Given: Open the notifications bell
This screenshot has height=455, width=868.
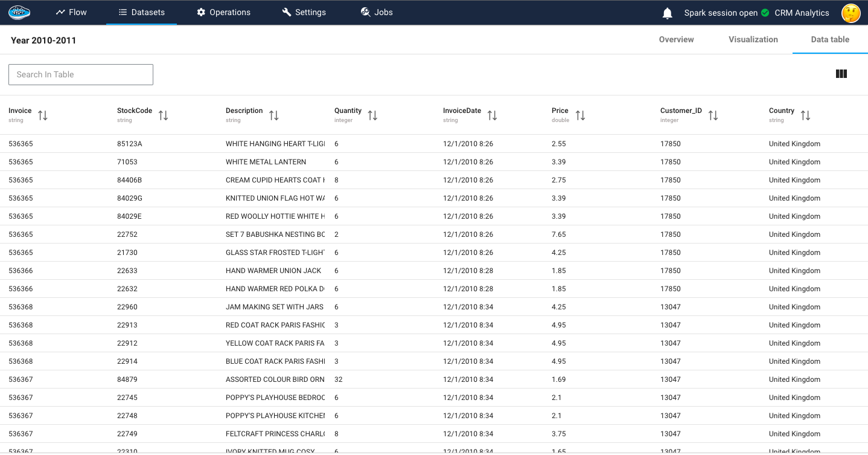Looking at the screenshot, I should click(x=667, y=13).
